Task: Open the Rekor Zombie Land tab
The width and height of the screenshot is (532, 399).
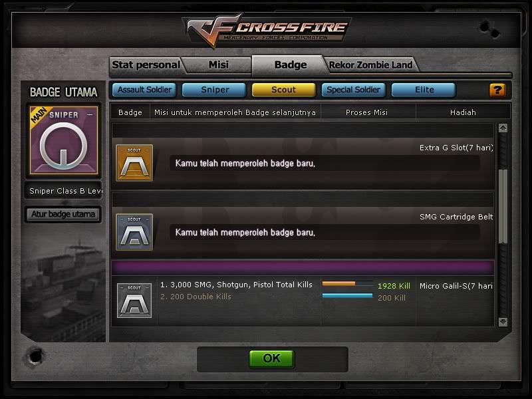Action: point(371,65)
